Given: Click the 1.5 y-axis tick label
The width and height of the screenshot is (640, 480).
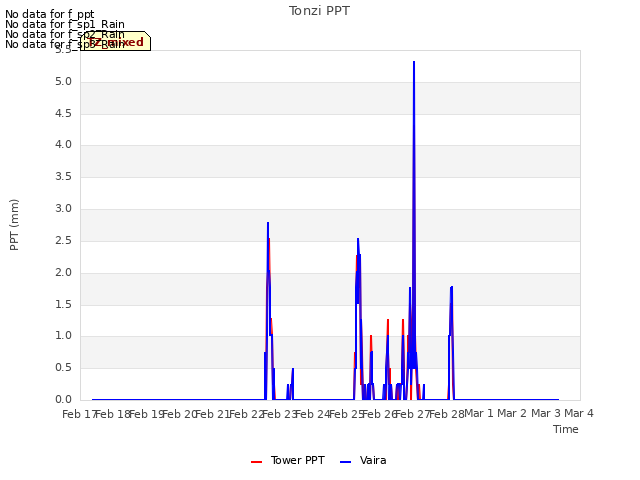Looking at the screenshot, I should (x=63, y=304).
